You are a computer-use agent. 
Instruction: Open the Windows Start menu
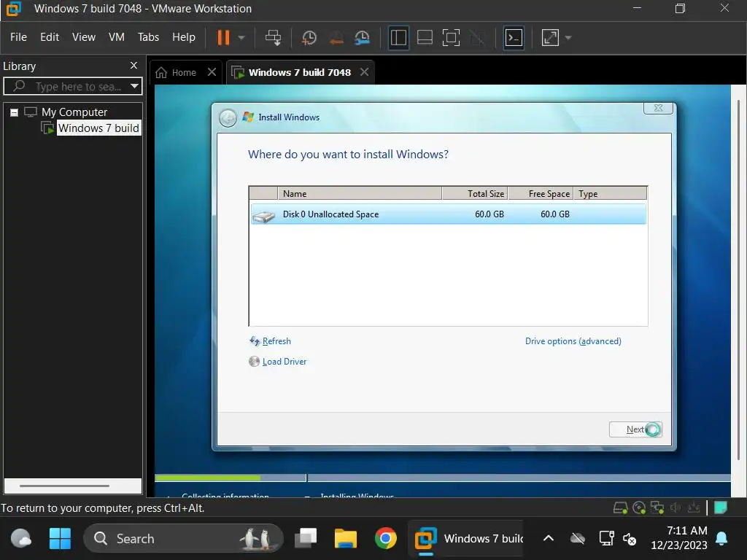pyautogui.click(x=60, y=539)
